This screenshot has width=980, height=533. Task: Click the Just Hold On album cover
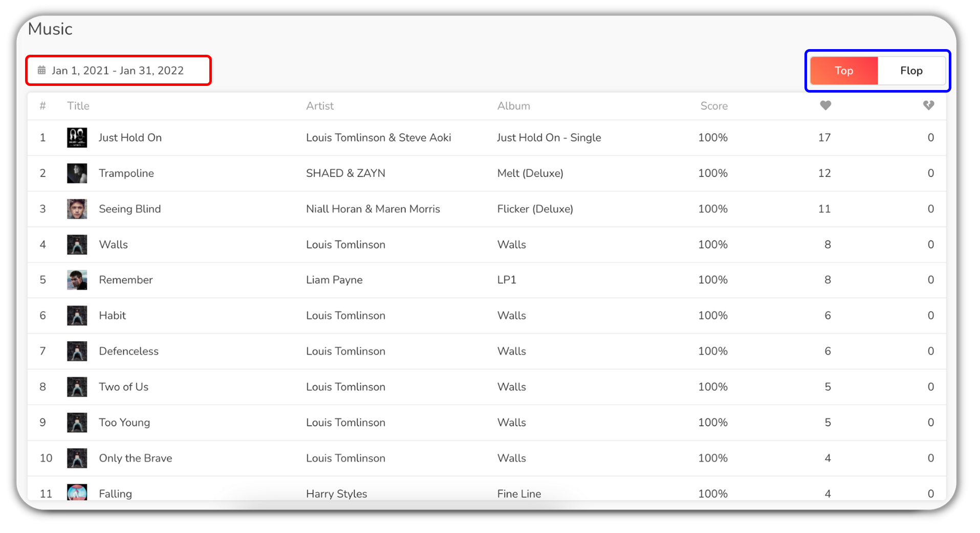(77, 138)
